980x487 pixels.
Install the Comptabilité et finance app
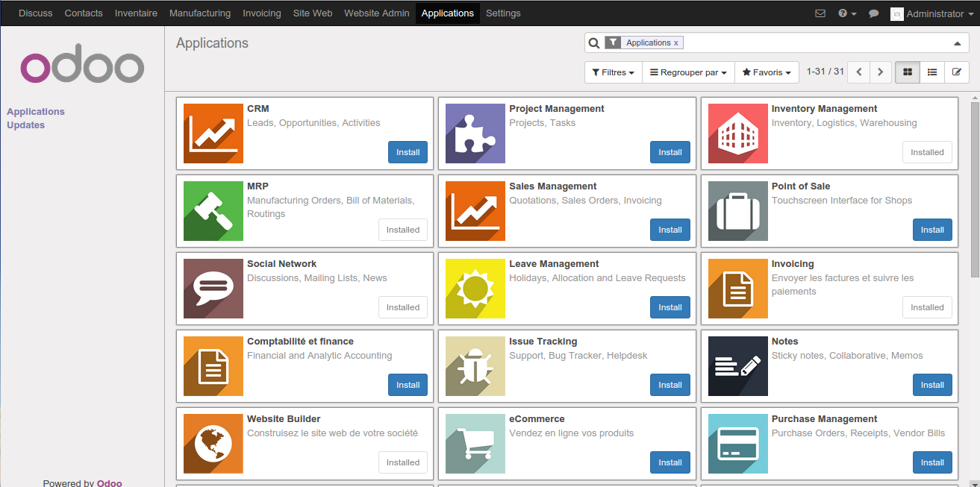(x=408, y=385)
